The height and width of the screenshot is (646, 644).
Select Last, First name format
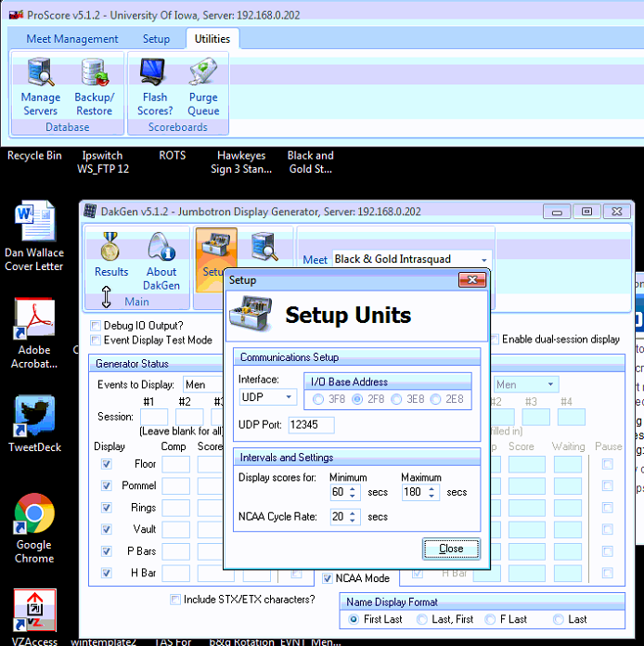[x=423, y=619]
